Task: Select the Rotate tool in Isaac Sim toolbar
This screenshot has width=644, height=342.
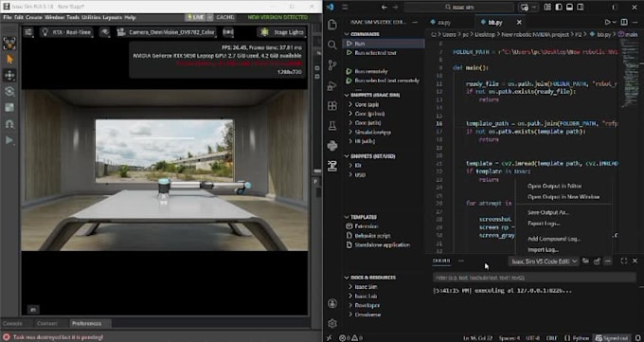Action: coord(9,91)
